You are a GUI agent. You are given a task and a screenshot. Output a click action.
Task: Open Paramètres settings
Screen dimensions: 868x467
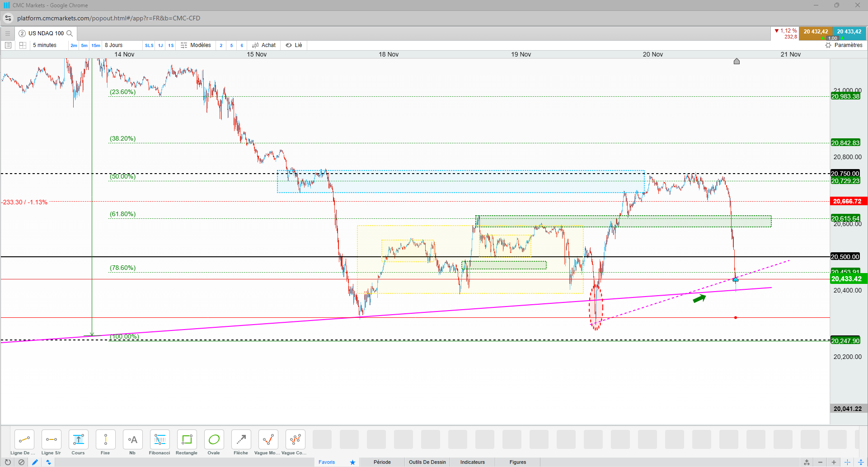844,45
